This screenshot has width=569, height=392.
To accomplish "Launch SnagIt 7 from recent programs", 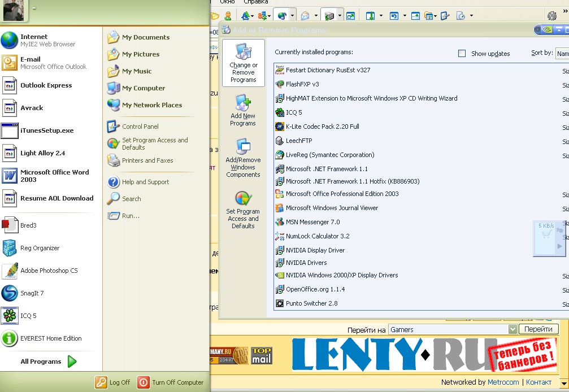I will pyautogui.click(x=32, y=293).
